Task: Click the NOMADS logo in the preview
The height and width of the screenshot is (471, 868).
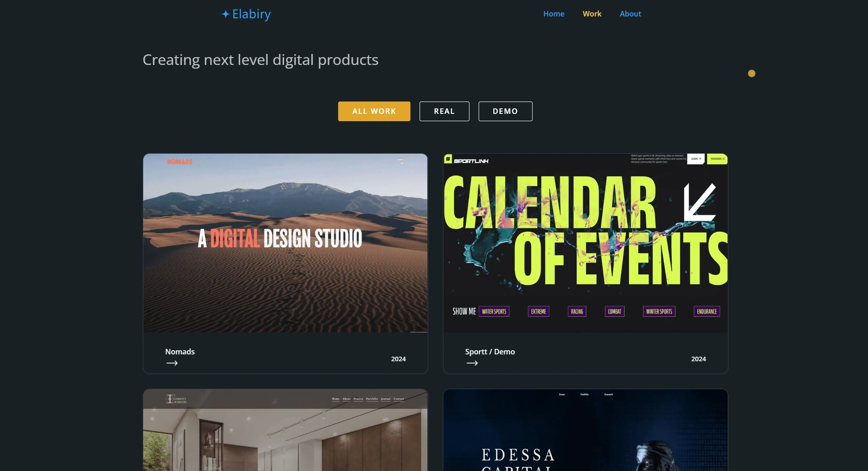Action: 180,161
